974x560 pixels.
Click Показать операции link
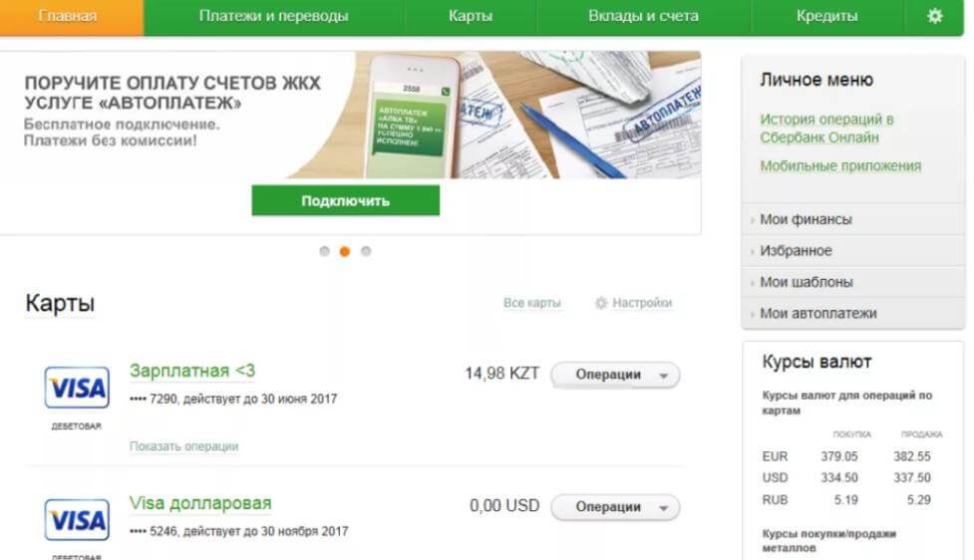click(x=183, y=446)
